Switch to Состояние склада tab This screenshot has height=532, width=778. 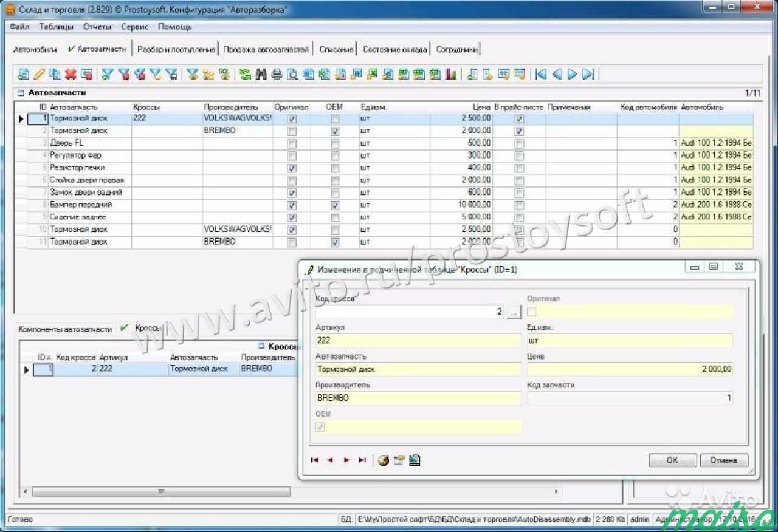394,50
